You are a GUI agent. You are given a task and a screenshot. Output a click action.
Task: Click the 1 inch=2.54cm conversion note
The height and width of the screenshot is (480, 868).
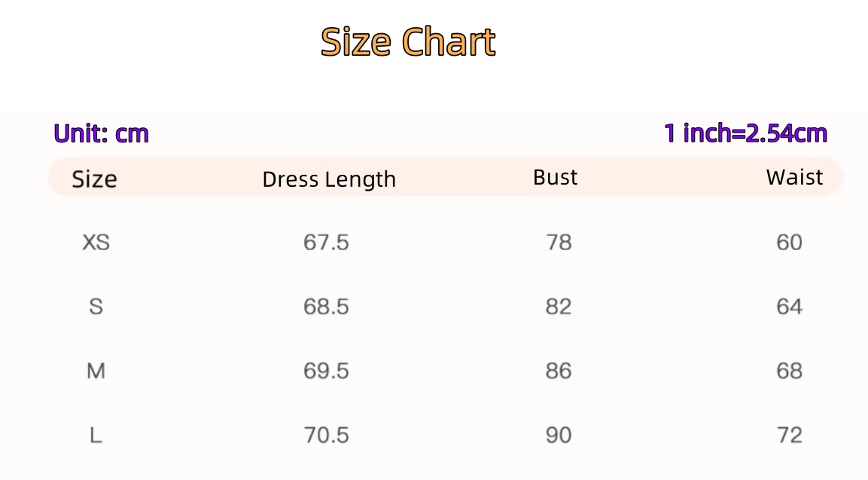click(745, 133)
